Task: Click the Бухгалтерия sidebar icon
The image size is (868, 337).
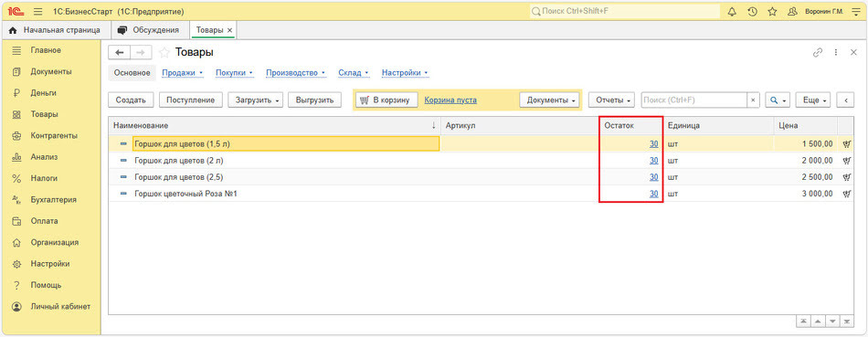Action: [x=16, y=200]
